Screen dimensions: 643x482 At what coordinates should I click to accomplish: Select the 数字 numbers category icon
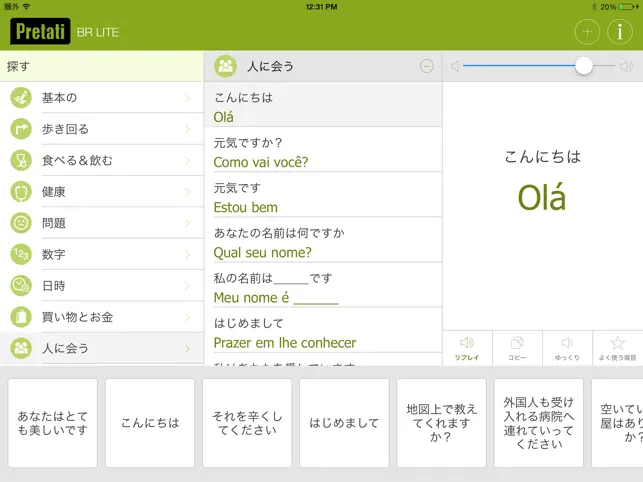[21, 254]
